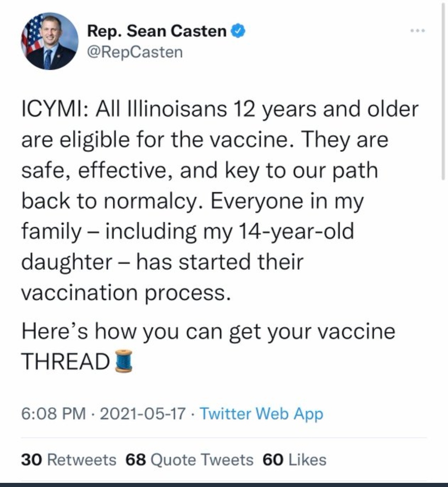Open Sean Casten's profile photo
The image size is (448, 487).
(x=50, y=41)
